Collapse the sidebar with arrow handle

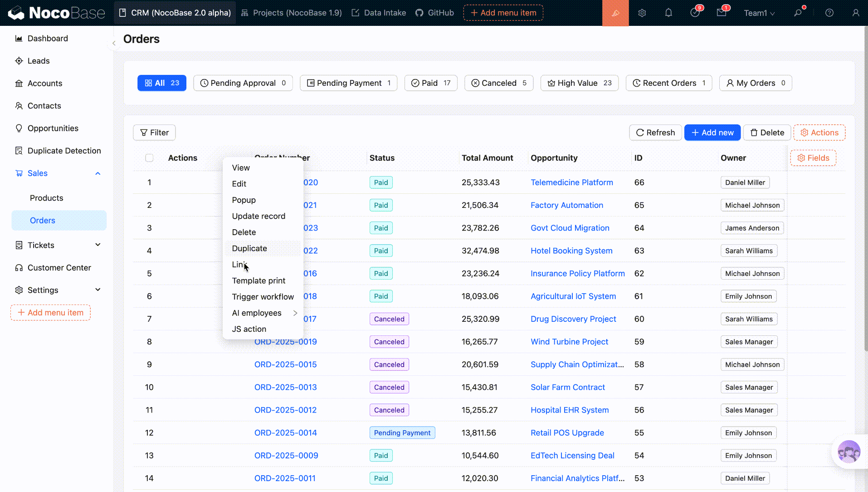pos(114,43)
